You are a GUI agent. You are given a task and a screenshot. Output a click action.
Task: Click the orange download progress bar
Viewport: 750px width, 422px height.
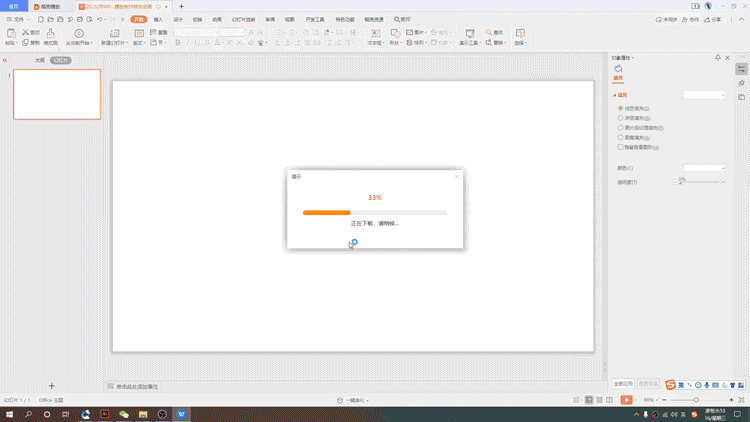pos(327,212)
